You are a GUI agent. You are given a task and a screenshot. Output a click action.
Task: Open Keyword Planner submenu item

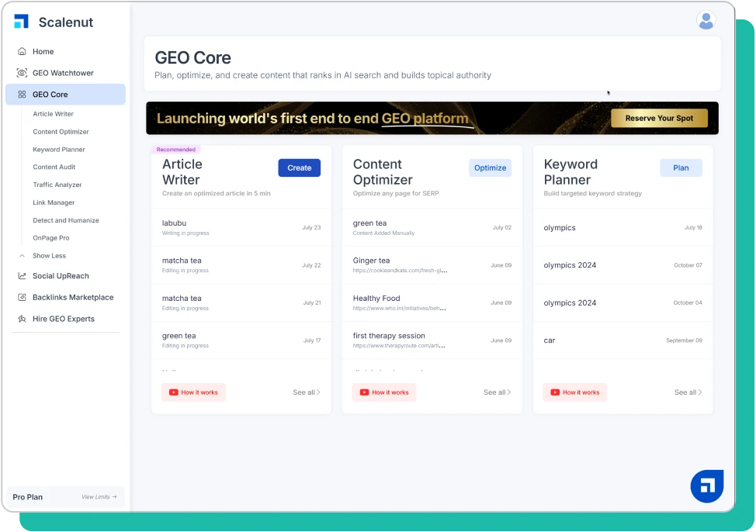59,150
